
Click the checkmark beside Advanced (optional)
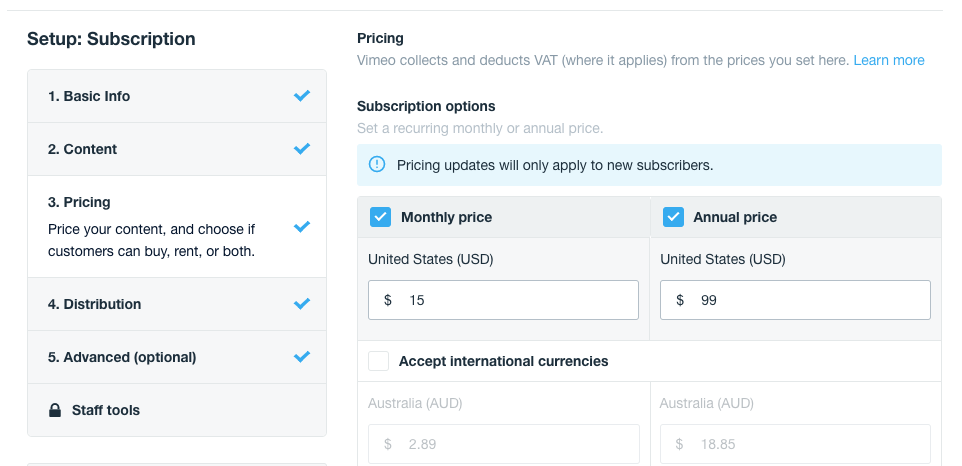pos(302,357)
